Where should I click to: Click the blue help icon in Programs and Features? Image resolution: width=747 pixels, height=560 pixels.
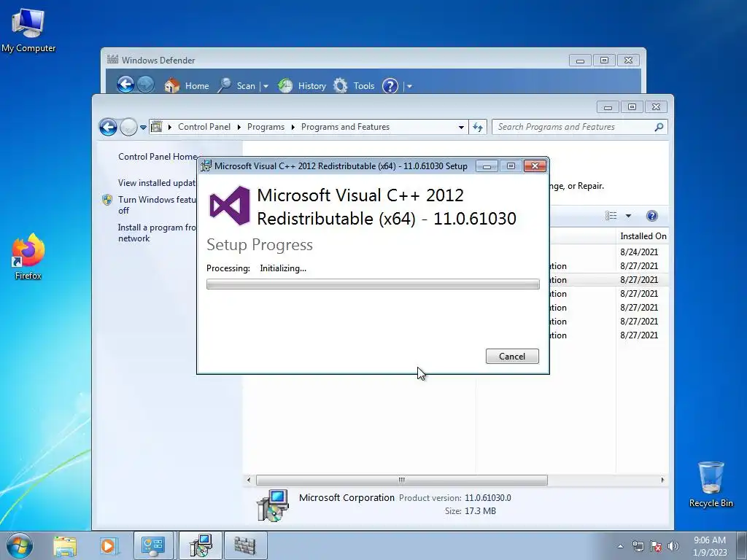pos(651,216)
